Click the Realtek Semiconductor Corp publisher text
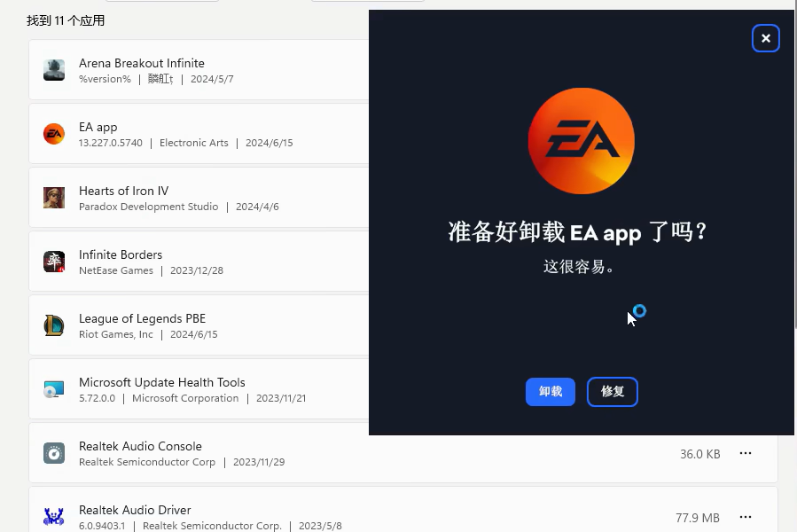The width and height of the screenshot is (797, 532). tap(147, 462)
